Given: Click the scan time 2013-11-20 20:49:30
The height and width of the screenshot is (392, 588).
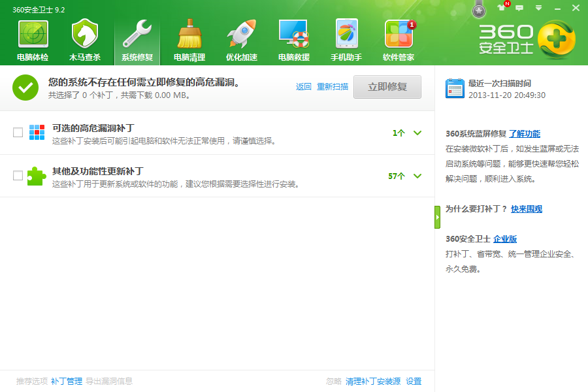Looking at the screenshot, I should [x=507, y=95].
